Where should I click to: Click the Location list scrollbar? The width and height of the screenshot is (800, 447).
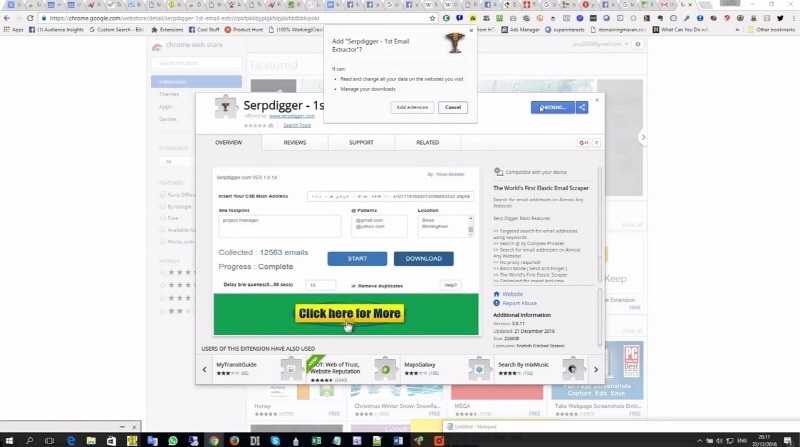click(470, 226)
